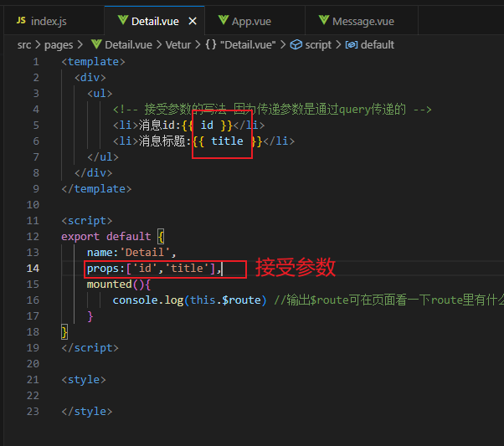Click the braces icon in breadcrumb
504x446 pixels.
pos(211,44)
